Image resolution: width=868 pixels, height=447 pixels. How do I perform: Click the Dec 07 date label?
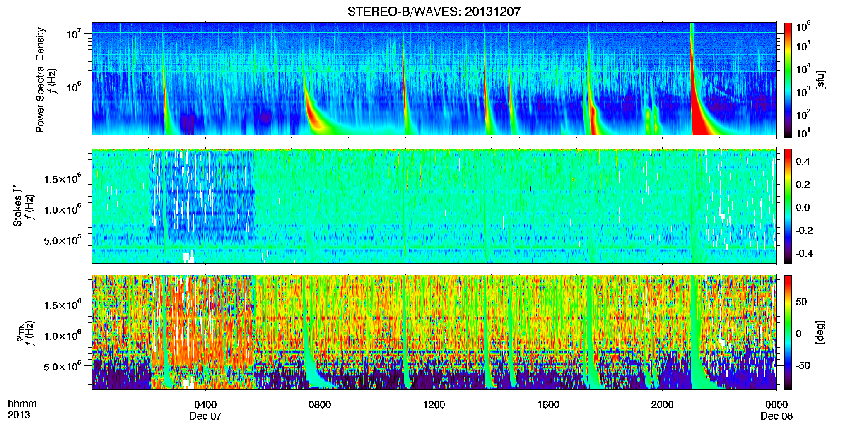(205, 416)
